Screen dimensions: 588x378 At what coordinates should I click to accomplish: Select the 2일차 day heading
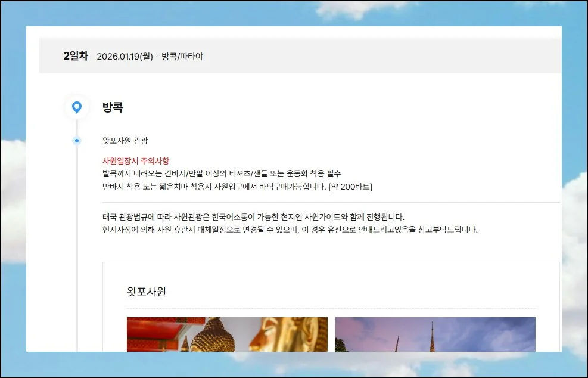(x=76, y=56)
